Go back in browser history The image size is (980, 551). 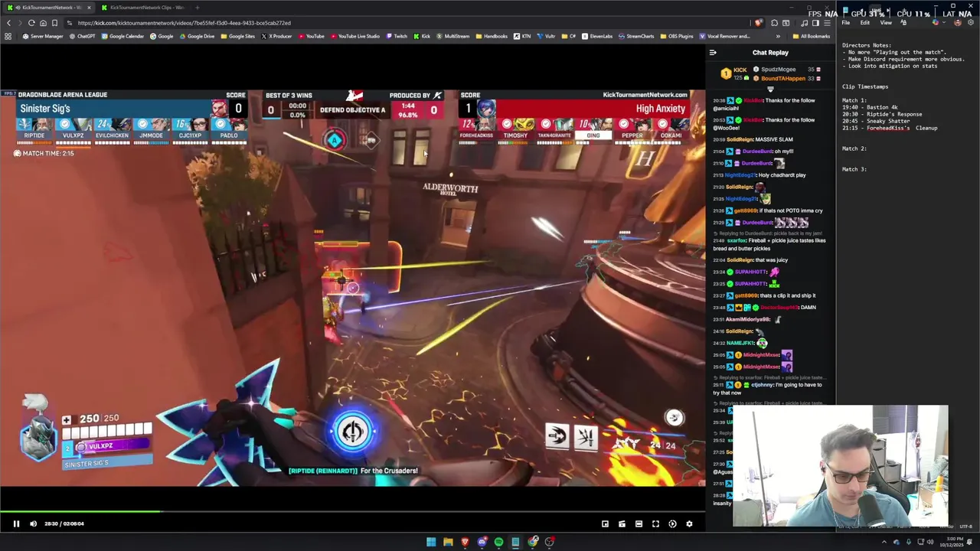click(8, 23)
